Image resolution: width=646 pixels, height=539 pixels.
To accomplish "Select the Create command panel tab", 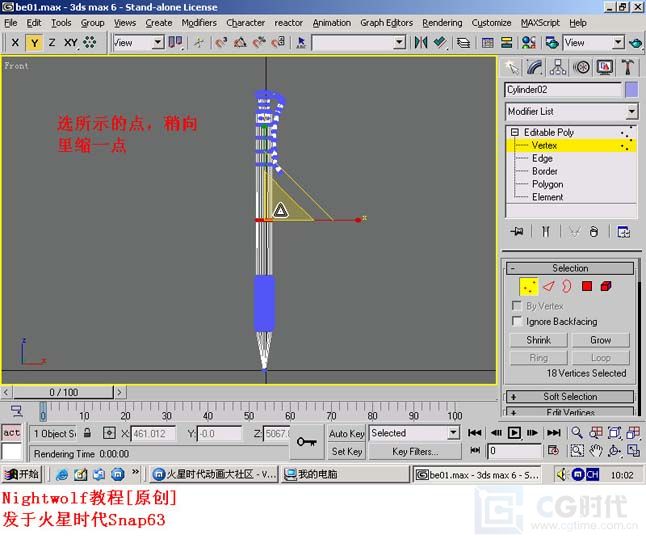I will pyautogui.click(x=512, y=68).
